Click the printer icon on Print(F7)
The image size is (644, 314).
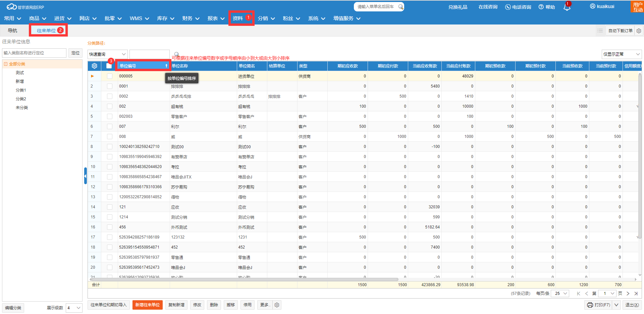point(590,305)
